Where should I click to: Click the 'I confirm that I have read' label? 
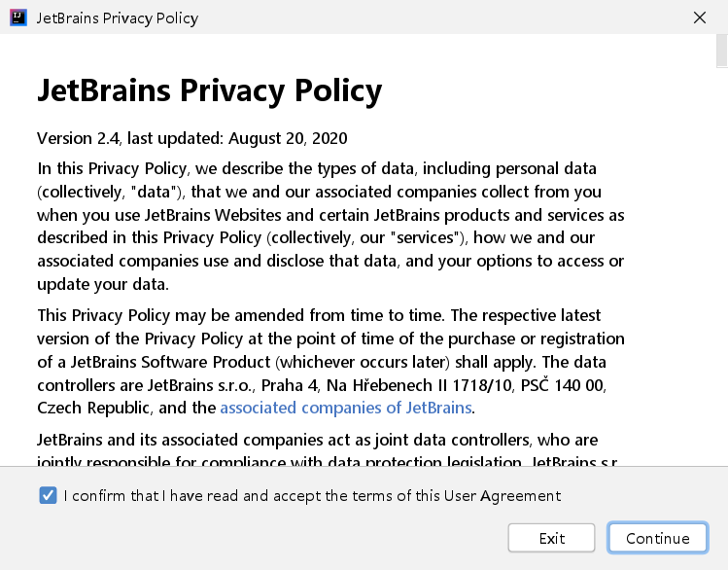point(312,496)
